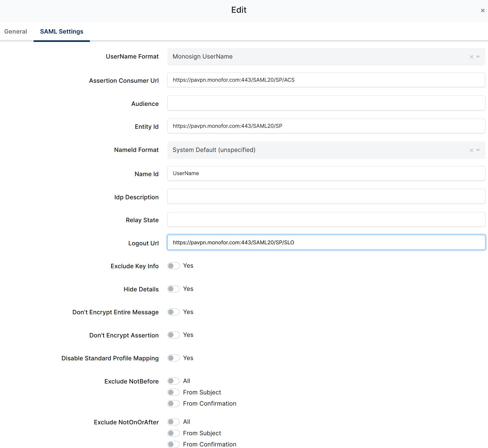
Task: Open the NameId Format dropdown arrow
Action: [478, 150]
